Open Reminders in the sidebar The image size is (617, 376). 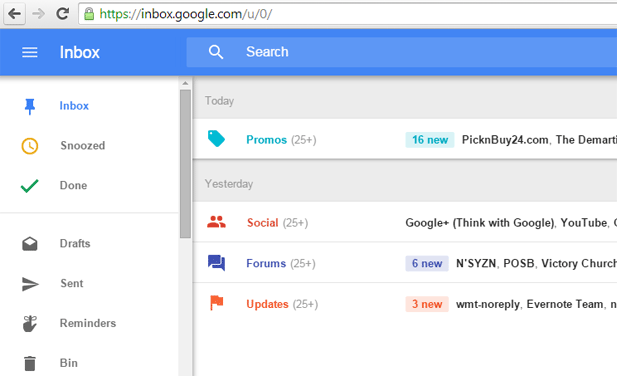[89, 323]
